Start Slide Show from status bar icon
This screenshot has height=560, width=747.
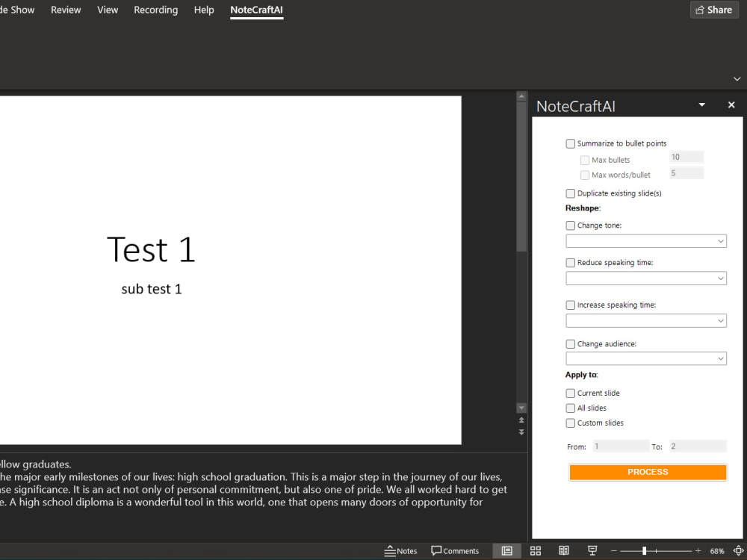(592, 551)
